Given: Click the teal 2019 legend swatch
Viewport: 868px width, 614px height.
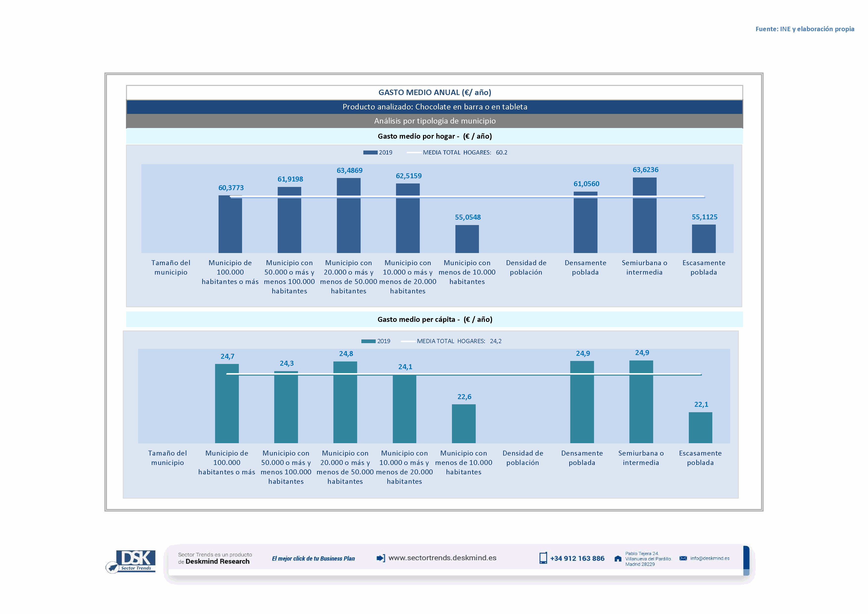Looking at the screenshot, I should point(368,341).
